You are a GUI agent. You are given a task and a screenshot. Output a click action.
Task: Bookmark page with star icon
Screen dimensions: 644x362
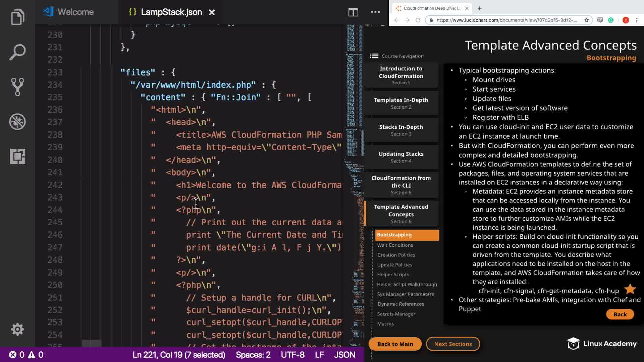point(587,20)
